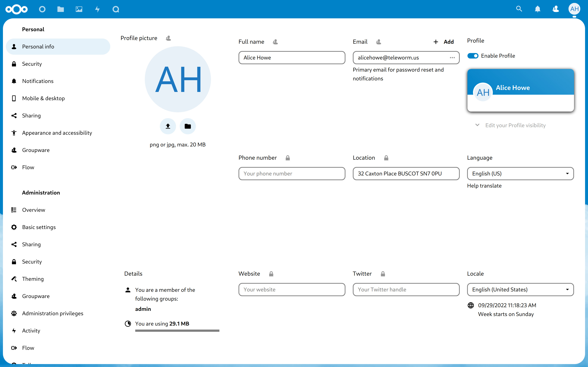Open the Contacts menu icon
The height and width of the screenshot is (367, 588).
coord(556,9)
